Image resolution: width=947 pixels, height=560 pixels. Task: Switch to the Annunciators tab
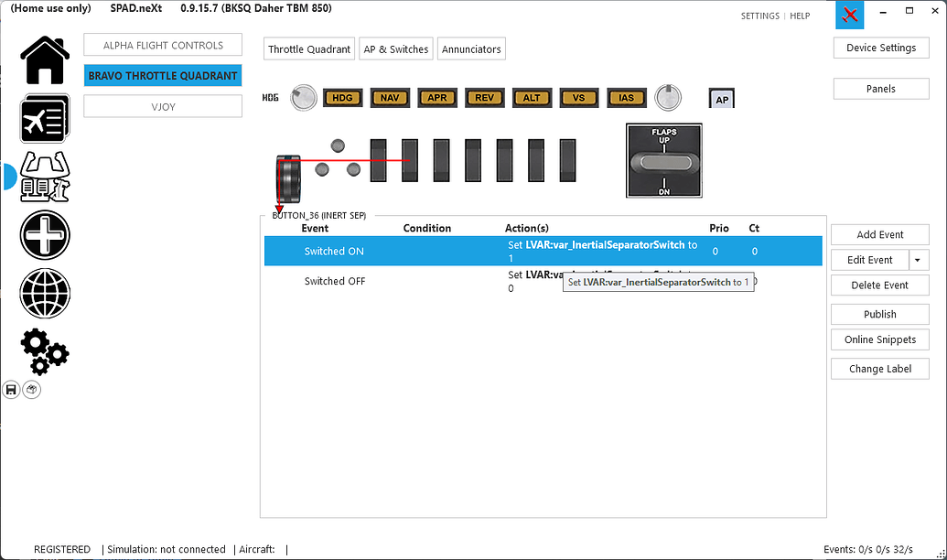pyautogui.click(x=472, y=49)
